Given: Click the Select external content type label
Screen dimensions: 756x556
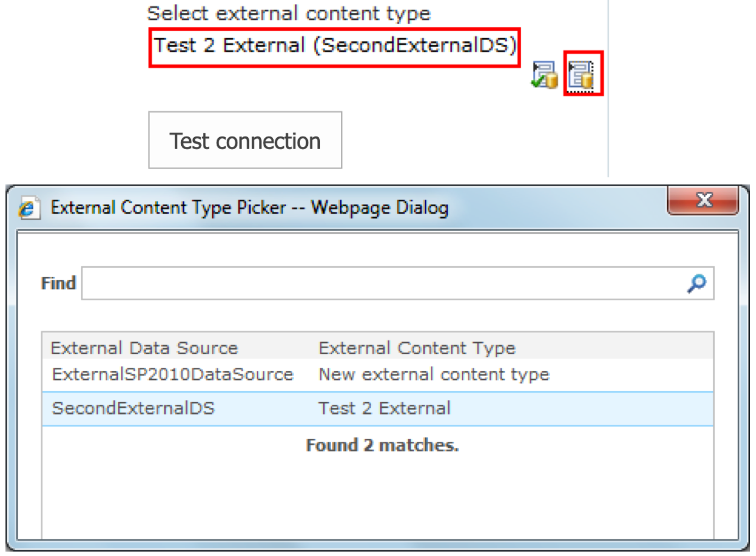Looking at the screenshot, I should click(288, 14).
